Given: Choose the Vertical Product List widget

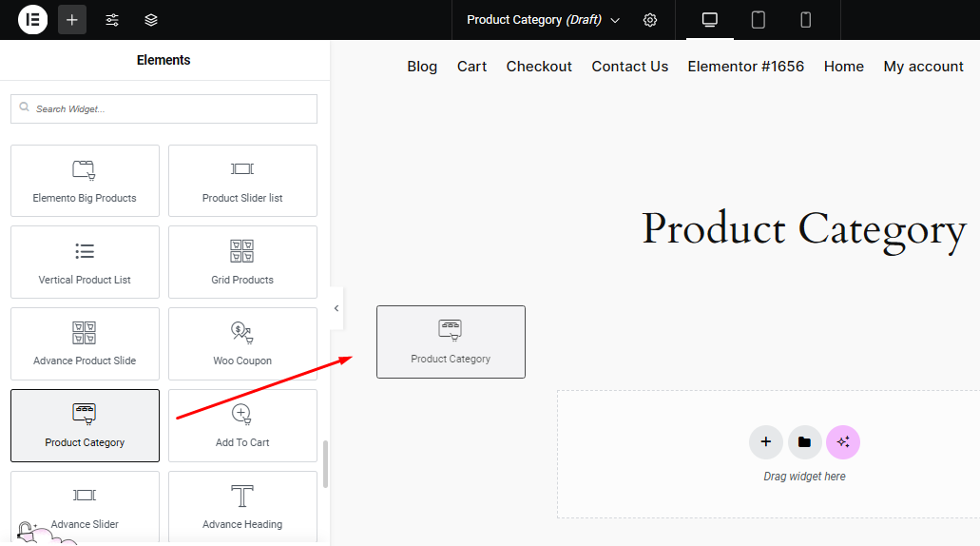Looking at the screenshot, I should coord(85,262).
